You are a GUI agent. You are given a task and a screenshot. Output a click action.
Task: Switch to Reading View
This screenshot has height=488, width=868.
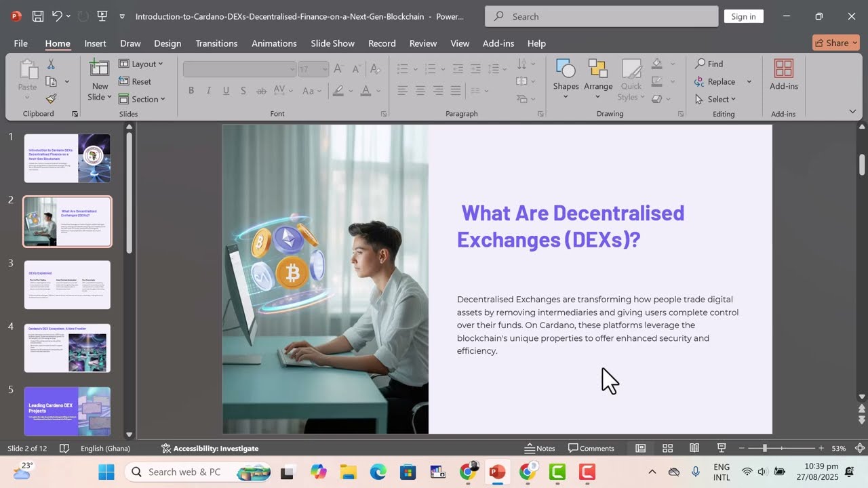tap(694, 448)
